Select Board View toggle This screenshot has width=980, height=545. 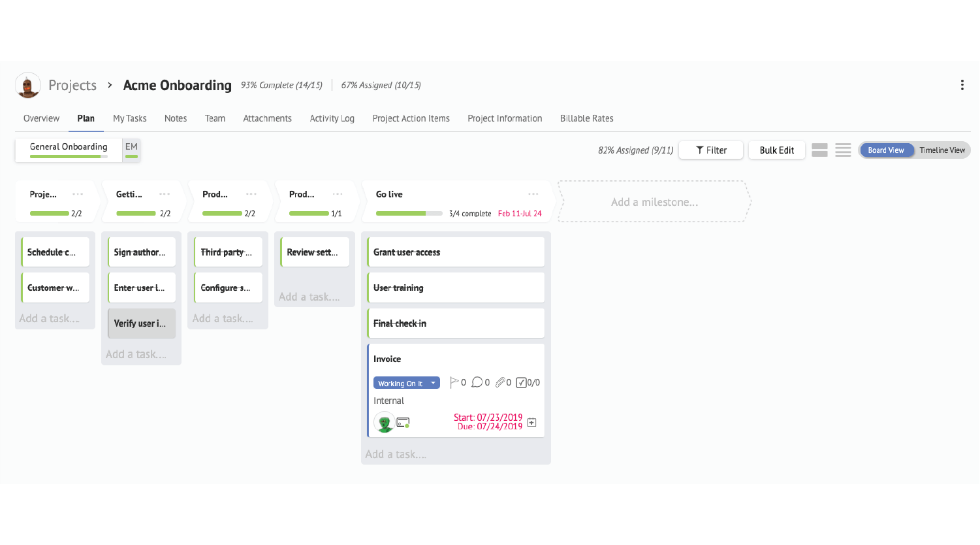(886, 150)
